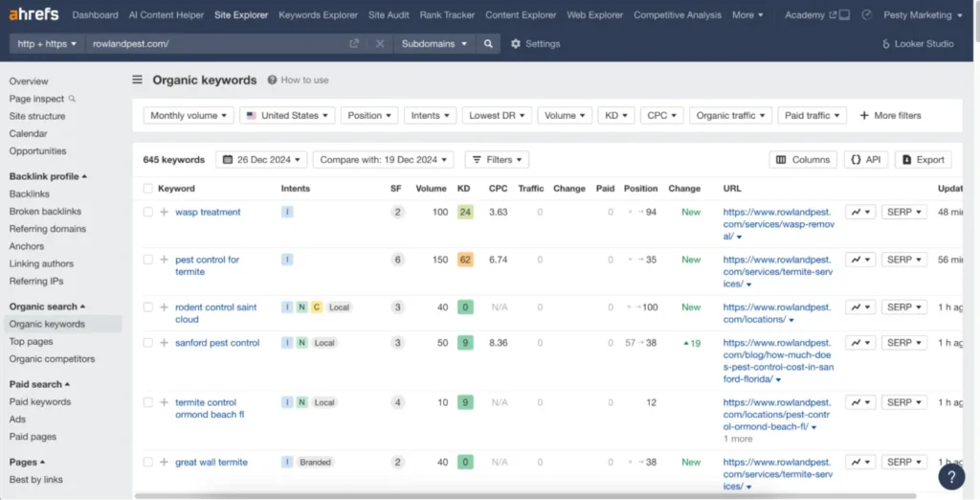Screen dimensions: 980x500
Task: Tick the checkbox for wasp treatment row
Action: tap(148, 212)
